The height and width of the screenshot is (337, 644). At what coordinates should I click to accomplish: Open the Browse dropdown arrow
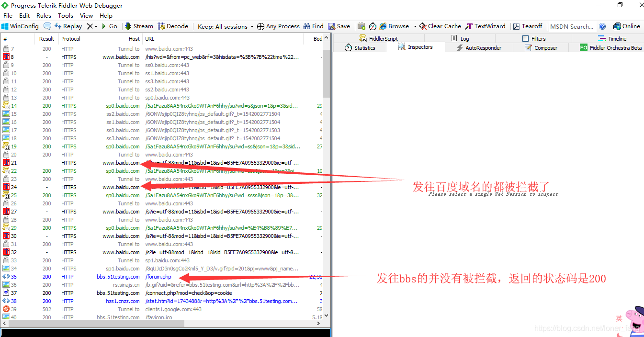(415, 26)
